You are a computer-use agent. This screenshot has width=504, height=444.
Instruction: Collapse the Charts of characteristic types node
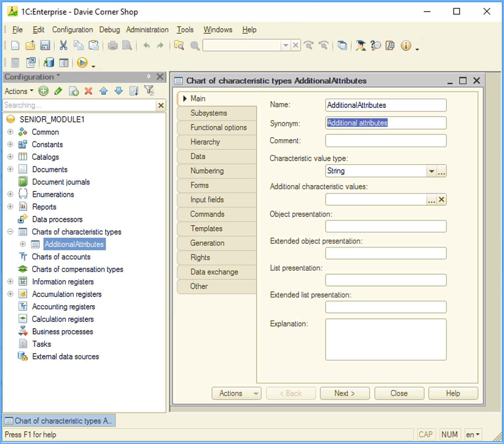(x=11, y=232)
